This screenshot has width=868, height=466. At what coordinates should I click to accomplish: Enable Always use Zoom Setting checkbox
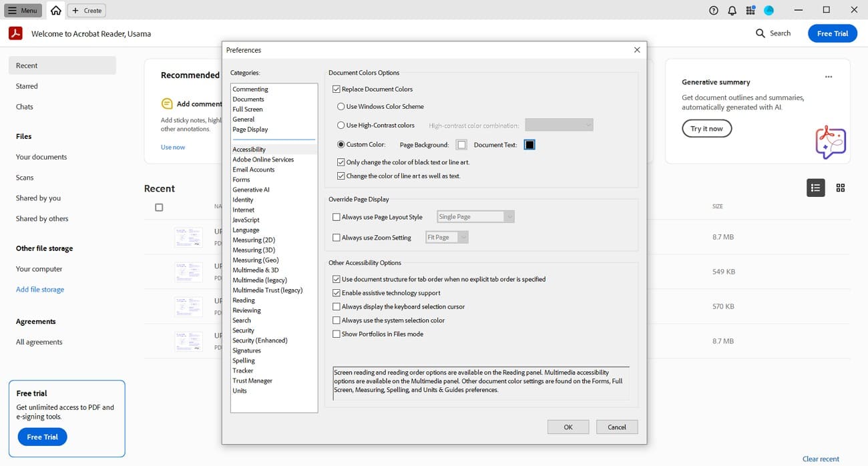[x=337, y=237]
